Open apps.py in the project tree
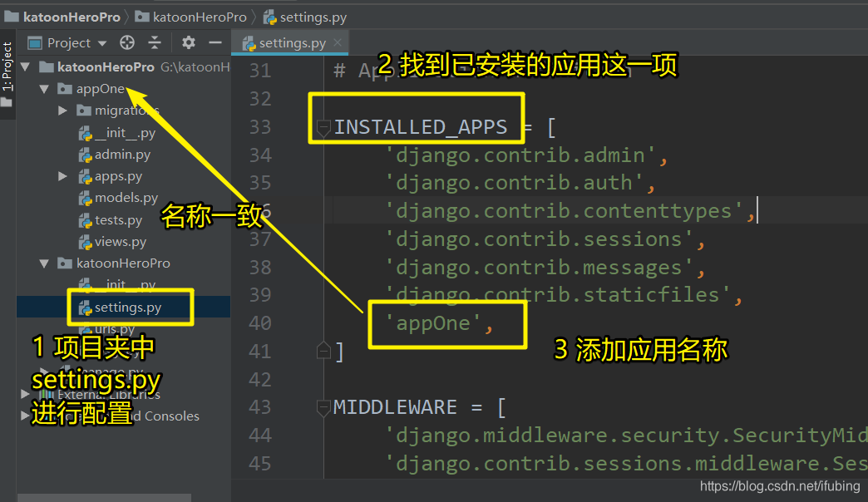868x502 pixels. tap(118, 176)
